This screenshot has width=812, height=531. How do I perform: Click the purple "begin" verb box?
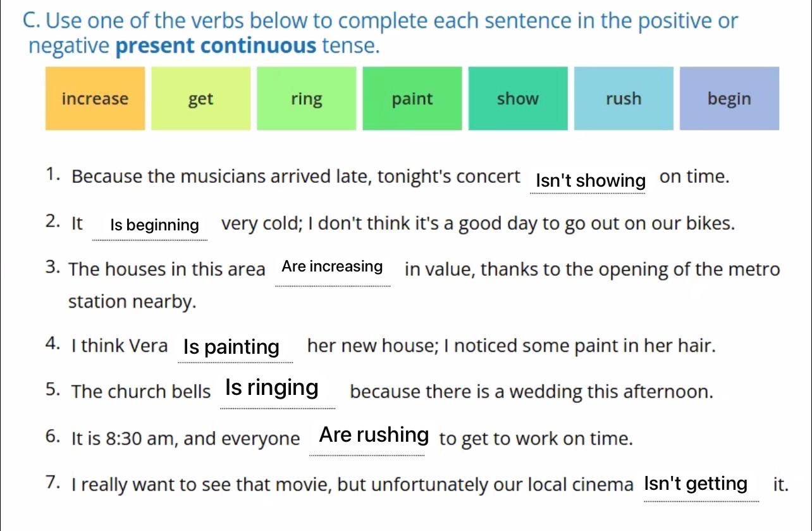[x=729, y=99]
